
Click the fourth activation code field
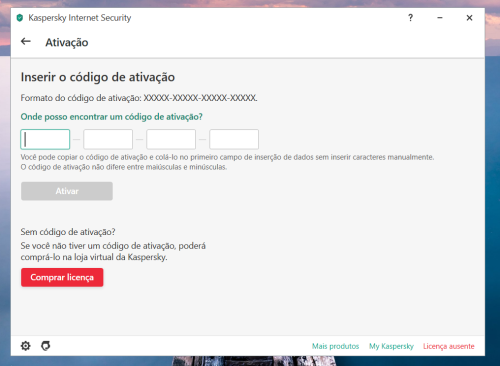coord(234,139)
